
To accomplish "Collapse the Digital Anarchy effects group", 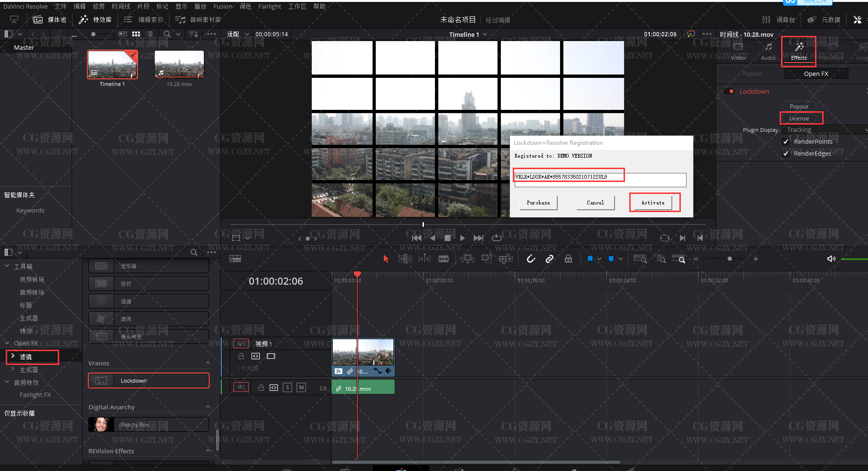I will pos(208,407).
